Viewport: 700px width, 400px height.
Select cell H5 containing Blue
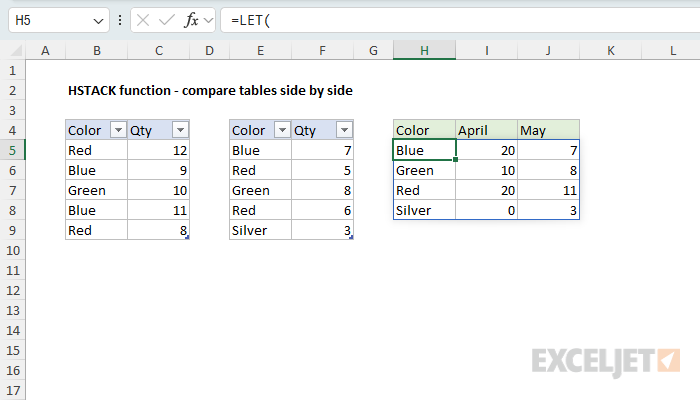pos(424,150)
